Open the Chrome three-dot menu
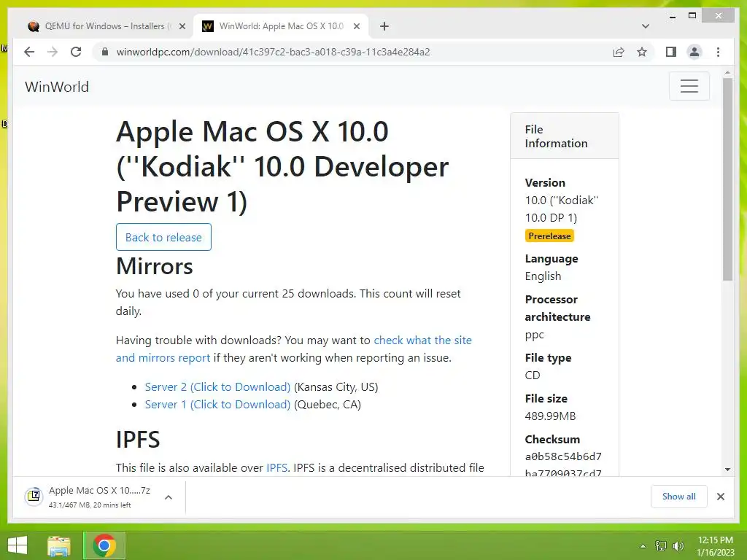Viewport: 747px width, 560px height. [718, 52]
